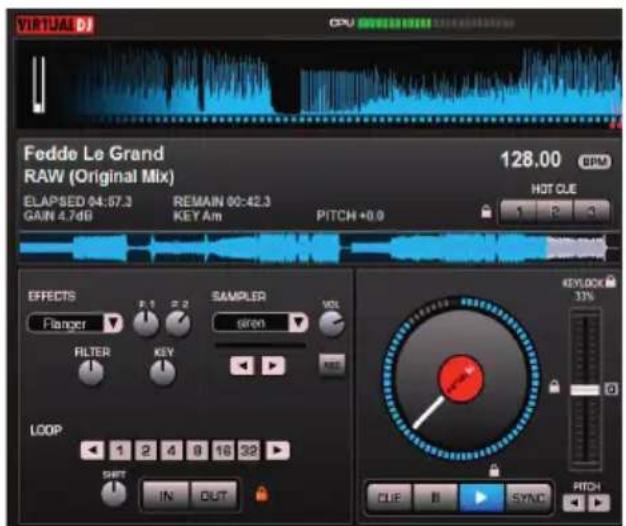
Task: Set loop length to 32 beats
Action: 249,451
